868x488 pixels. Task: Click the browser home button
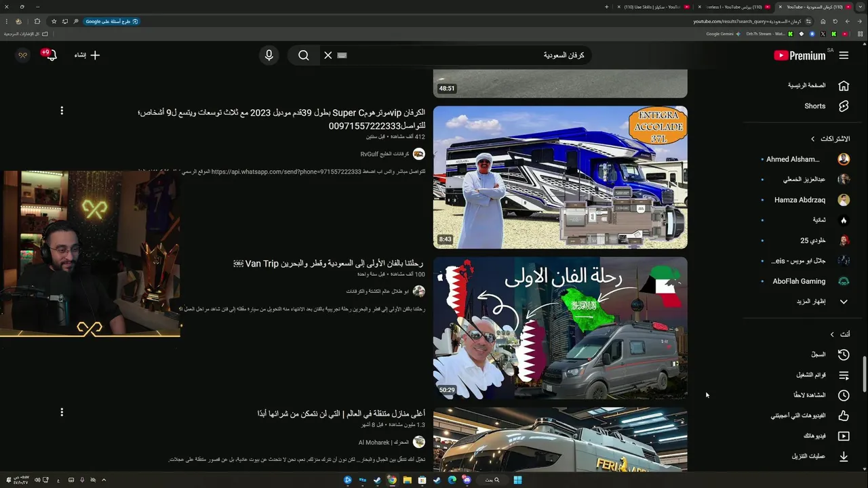tap(823, 22)
